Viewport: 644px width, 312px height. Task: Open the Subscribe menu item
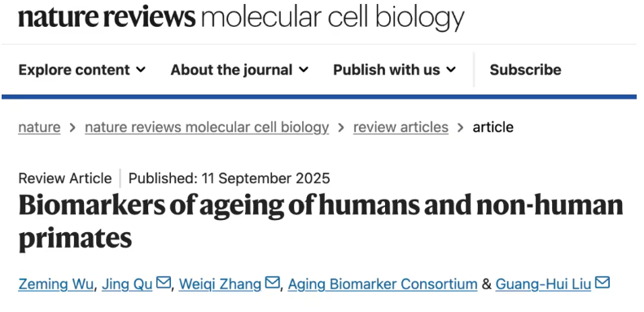[x=525, y=70]
